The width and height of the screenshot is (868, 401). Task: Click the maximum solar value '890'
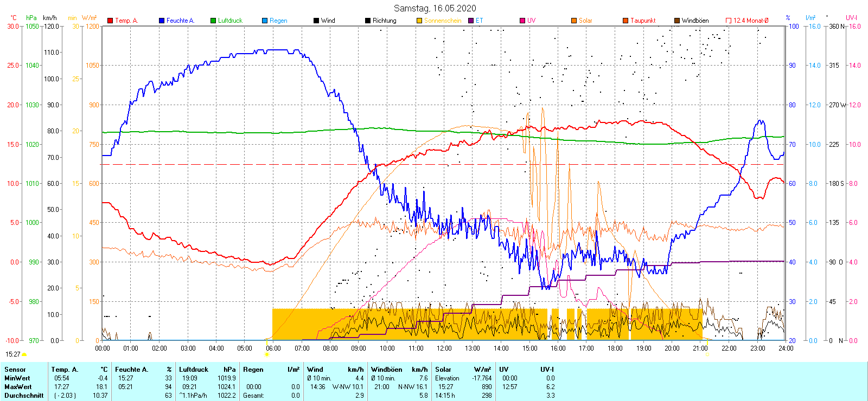coord(487,387)
